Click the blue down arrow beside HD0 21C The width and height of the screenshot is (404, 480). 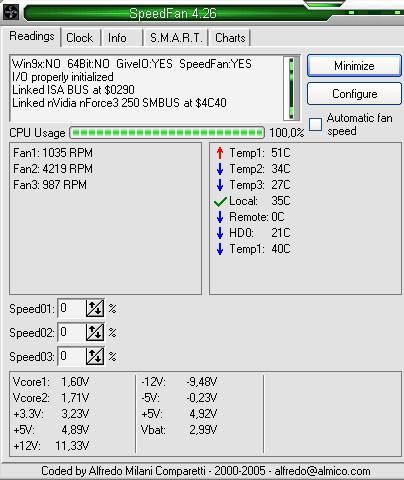click(x=220, y=233)
